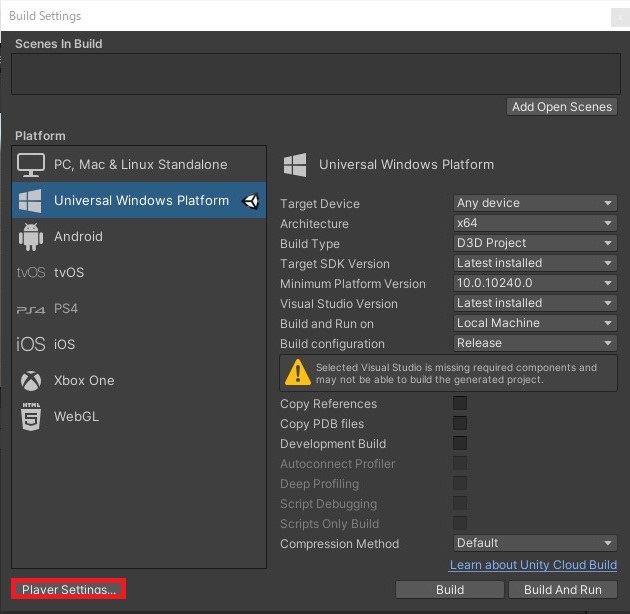The height and width of the screenshot is (614, 630).
Task: Select PC, Mac & Linux Standalone platform
Action: tap(139, 165)
